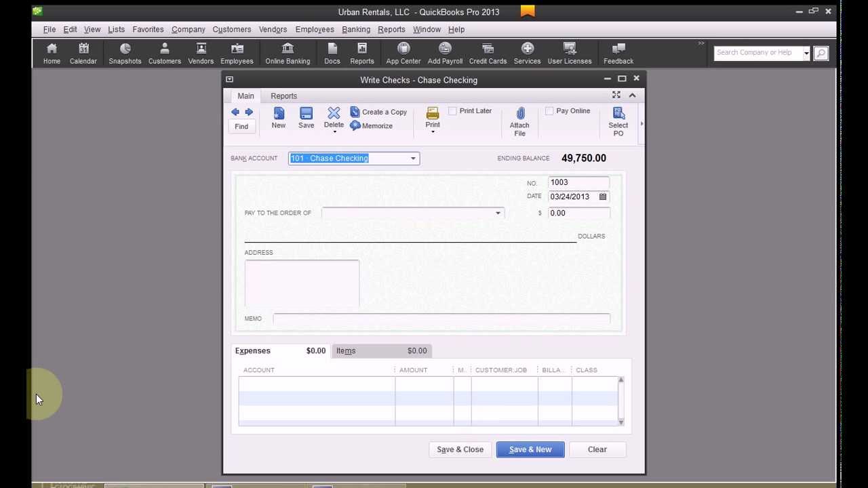
Task: Print the check using the Print icon
Action: point(433,117)
